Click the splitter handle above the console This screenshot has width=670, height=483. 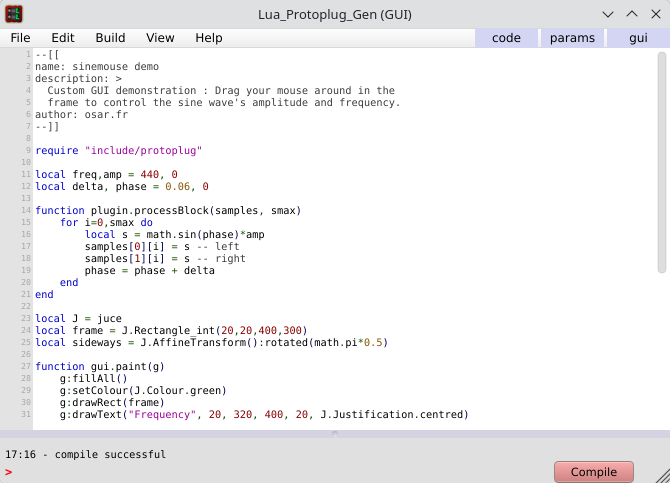(335, 434)
